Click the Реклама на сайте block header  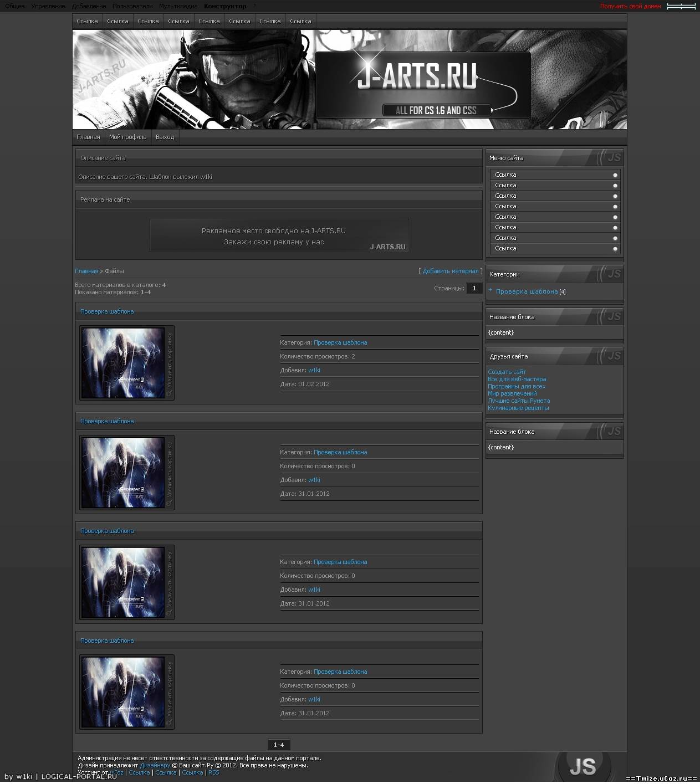click(x=279, y=199)
